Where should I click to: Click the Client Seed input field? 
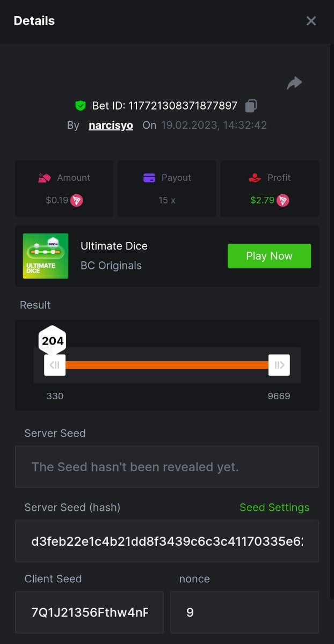[x=89, y=612]
